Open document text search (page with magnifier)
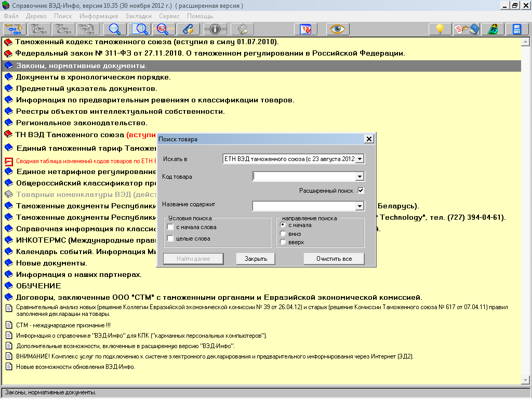Image resolution: width=532 pixels, height=399 pixels. (x=140, y=29)
